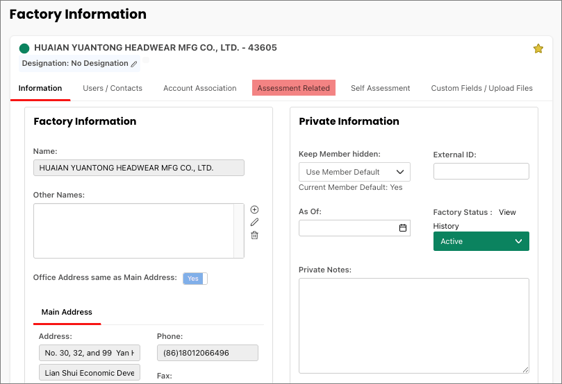The width and height of the screenshot is (562, 384).
Task: Click the factory Name field
Action: pos(139,168)
